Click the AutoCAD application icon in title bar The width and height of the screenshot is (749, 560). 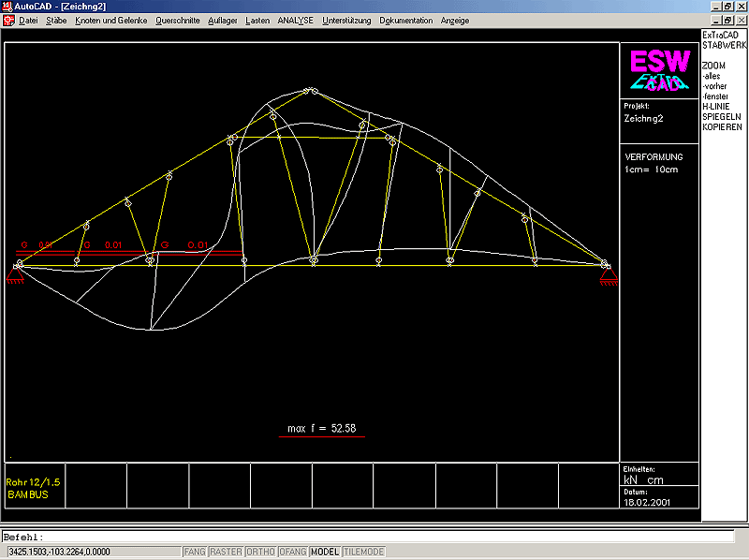pos(7,7)
